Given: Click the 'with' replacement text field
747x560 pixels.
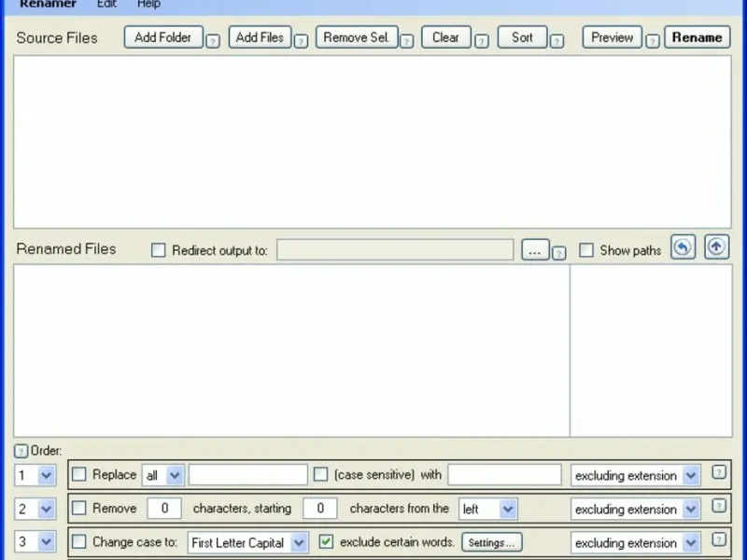Looking at the screenshot, I should pyautogui.click(x=504, y=475).
